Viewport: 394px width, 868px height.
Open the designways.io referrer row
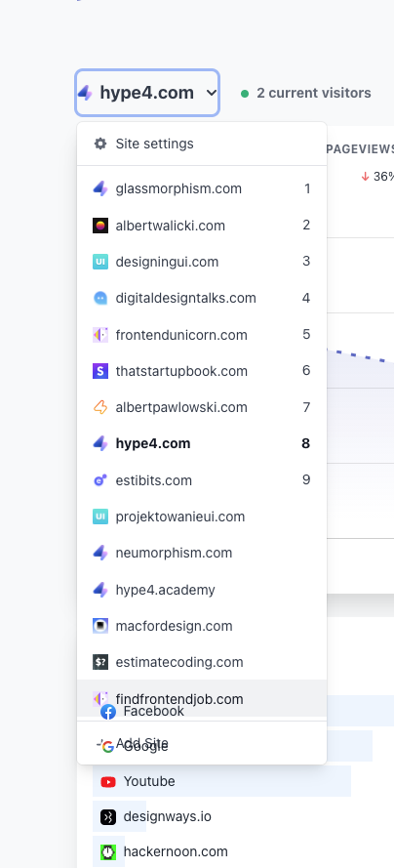pos(119,816)
